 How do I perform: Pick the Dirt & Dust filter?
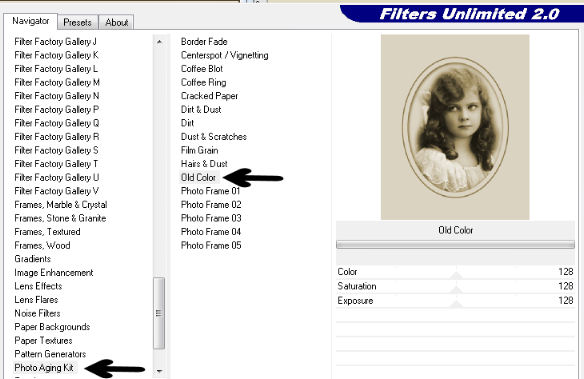click(201, 109)
